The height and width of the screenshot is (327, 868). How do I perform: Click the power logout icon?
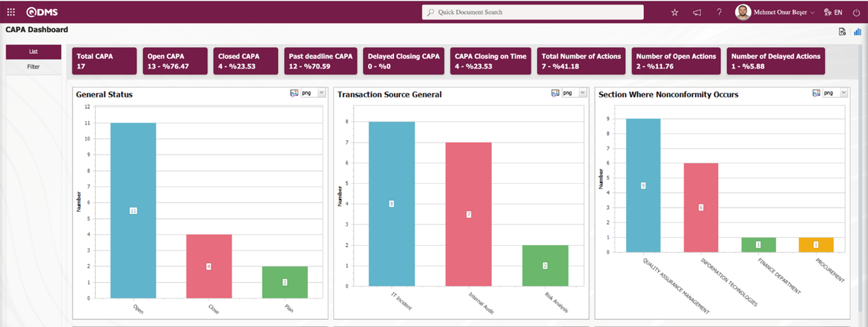coord(856,12)
